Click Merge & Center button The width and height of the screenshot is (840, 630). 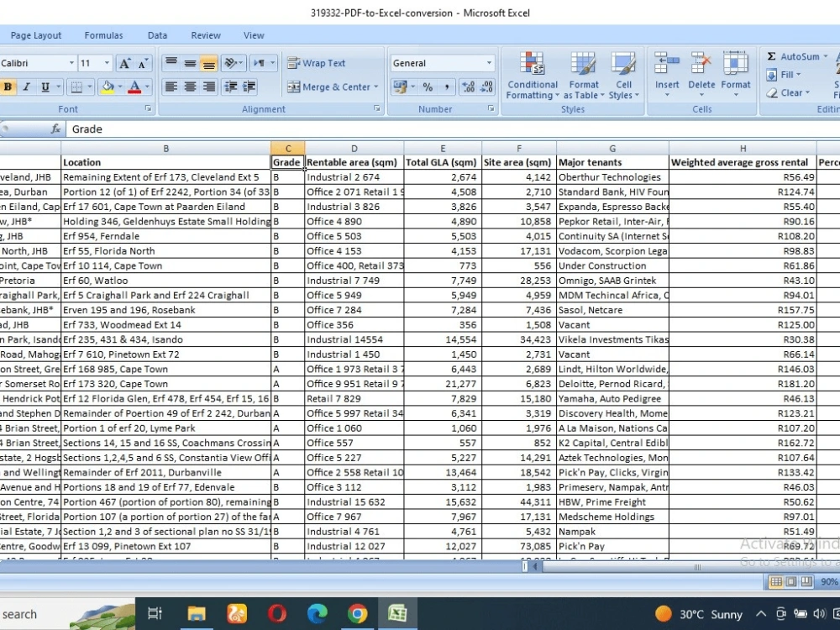click(x=328, y=87)
